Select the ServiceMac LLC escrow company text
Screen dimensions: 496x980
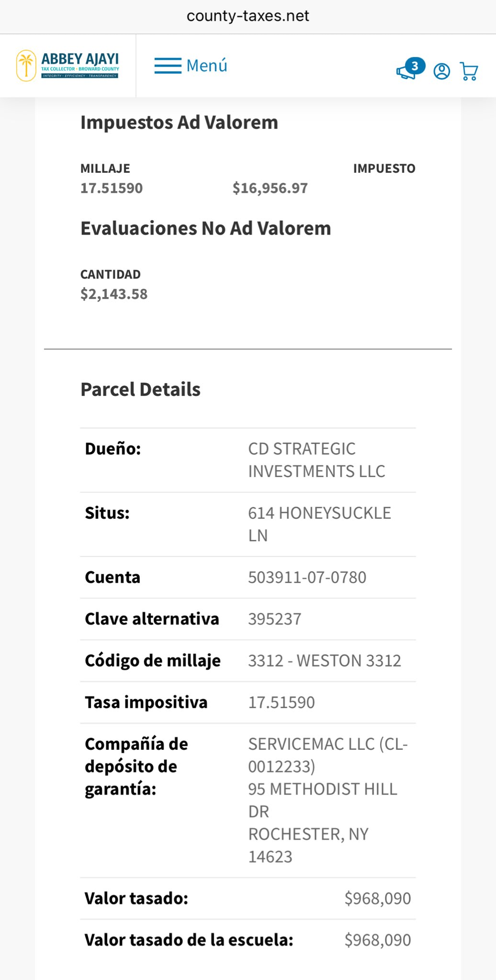[x=327, y=755]
